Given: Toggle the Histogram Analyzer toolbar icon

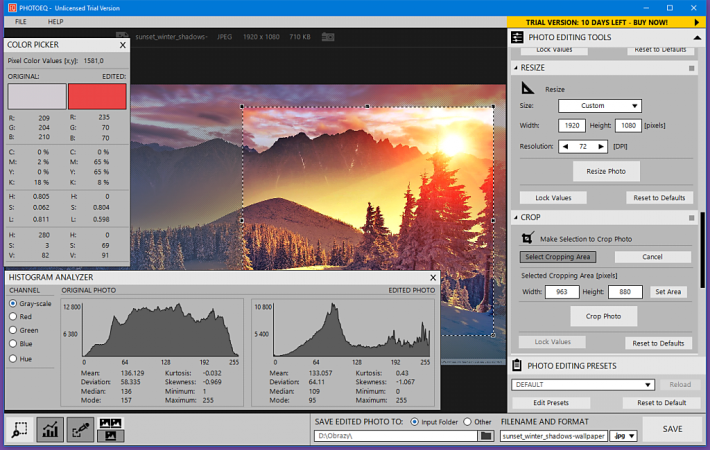Looking at the screenshot, I should click(x=50, y=429).
